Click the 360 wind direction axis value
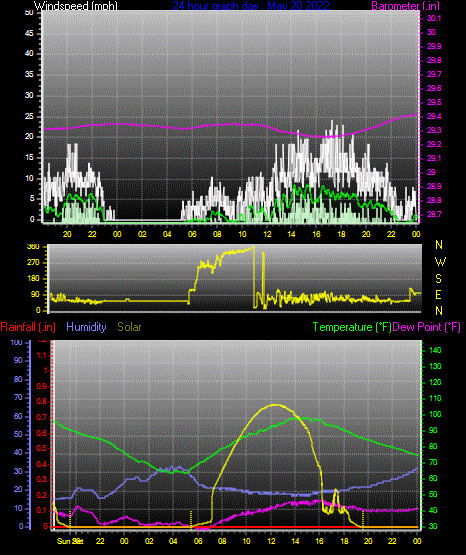Screen dimensions: 466x555 (x=33, y=247)
